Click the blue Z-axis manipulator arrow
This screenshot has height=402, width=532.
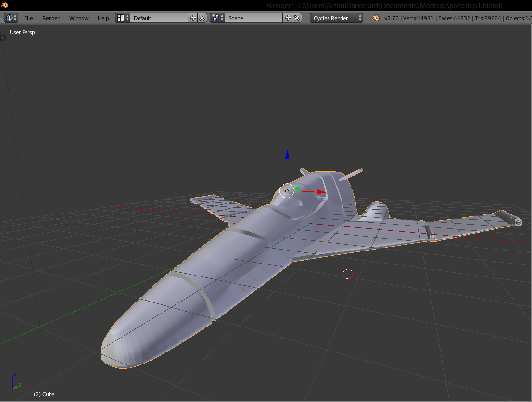(x=287, y=155)
